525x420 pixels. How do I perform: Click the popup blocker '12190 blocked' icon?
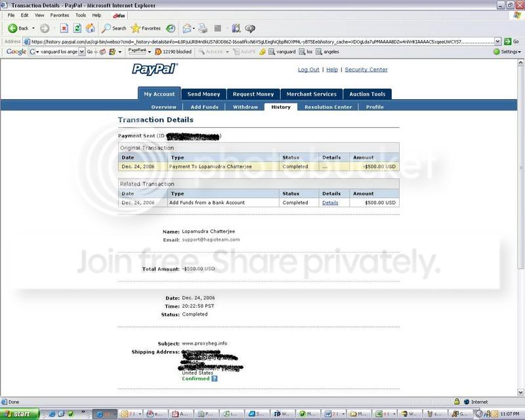click(x=158, y=52)
